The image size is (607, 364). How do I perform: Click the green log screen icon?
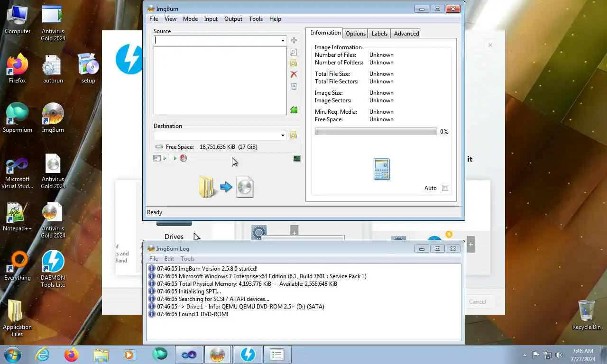(x=297, y=158)
